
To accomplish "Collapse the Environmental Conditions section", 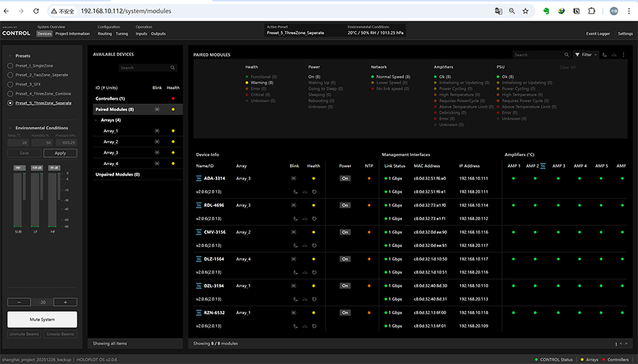I will tap(10, 128).
